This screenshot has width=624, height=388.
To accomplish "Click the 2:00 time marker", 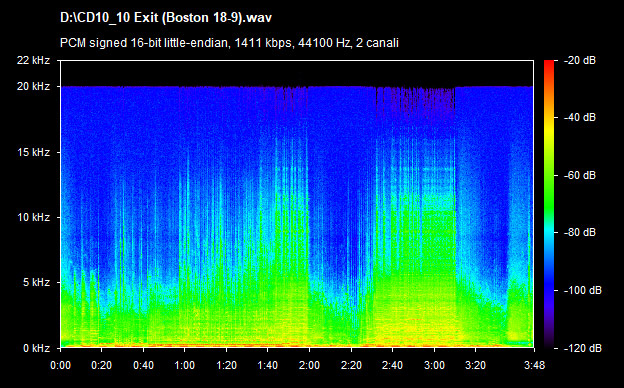I will [309, 365].
